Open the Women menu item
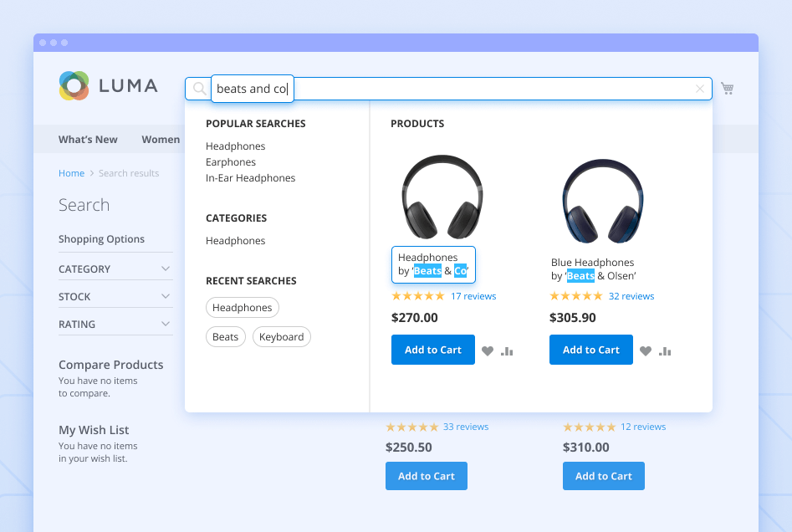792x532 pixels. 161,140
